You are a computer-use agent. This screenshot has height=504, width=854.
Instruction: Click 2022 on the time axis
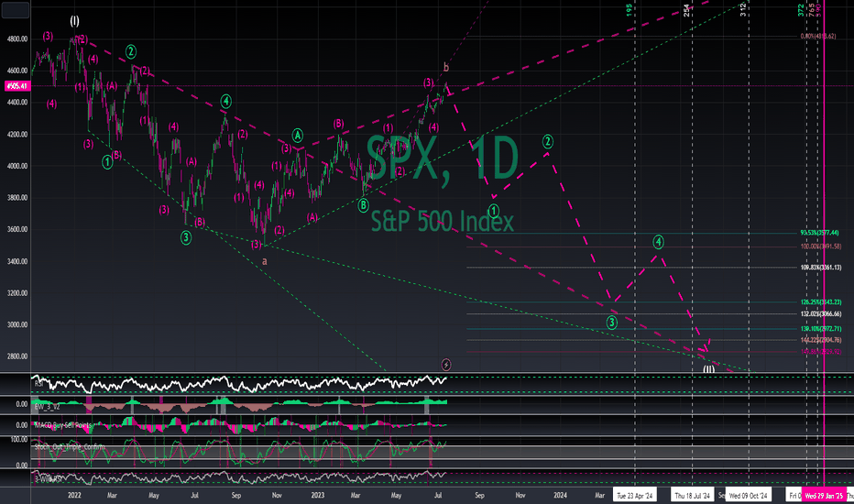point(74,495)
